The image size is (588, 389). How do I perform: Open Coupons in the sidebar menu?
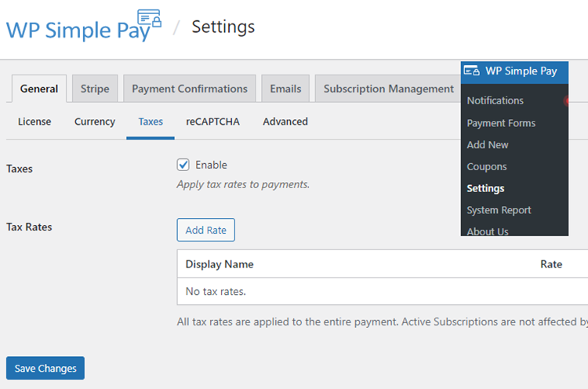(x=486, y=166)
